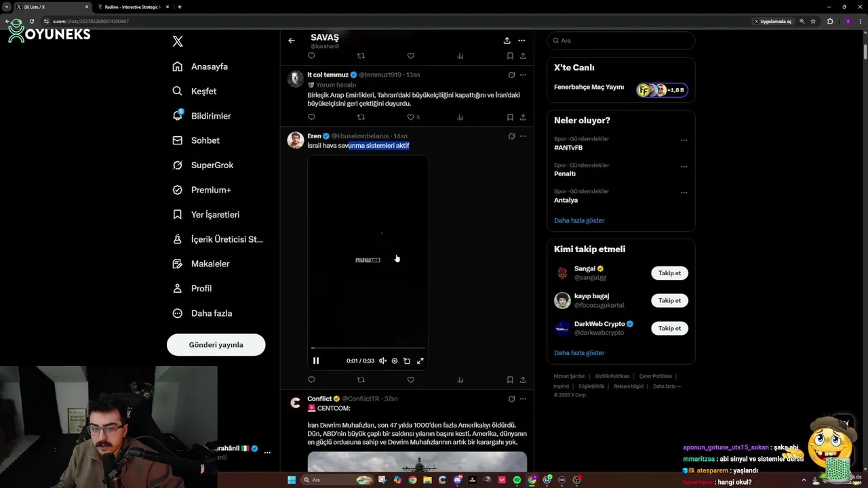The image size is (868, 488).
Task: Switch to Redline browser tab
Action: [x=132, y=7]
